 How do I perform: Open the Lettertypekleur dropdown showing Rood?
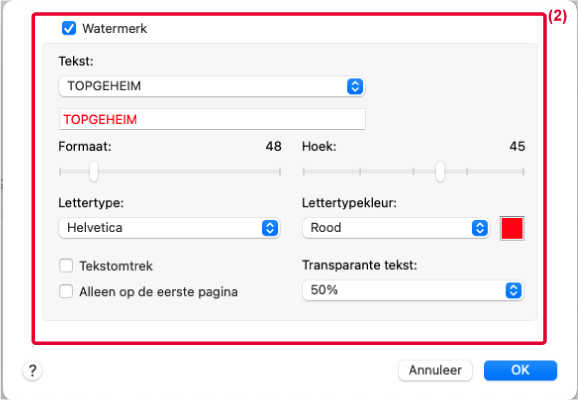[396, 228]
